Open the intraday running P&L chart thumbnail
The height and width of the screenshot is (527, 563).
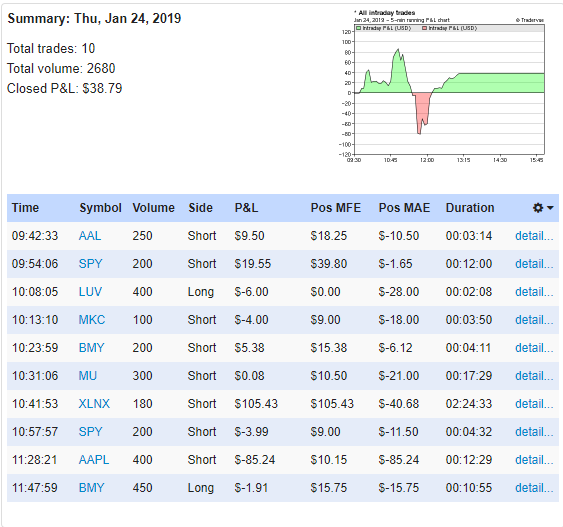coord(442,87)
